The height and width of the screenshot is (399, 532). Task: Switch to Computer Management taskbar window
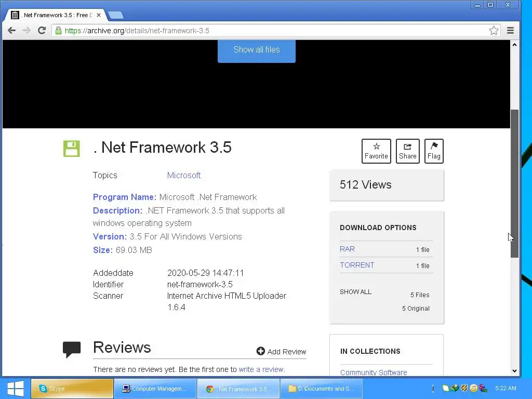coord(155,389)
